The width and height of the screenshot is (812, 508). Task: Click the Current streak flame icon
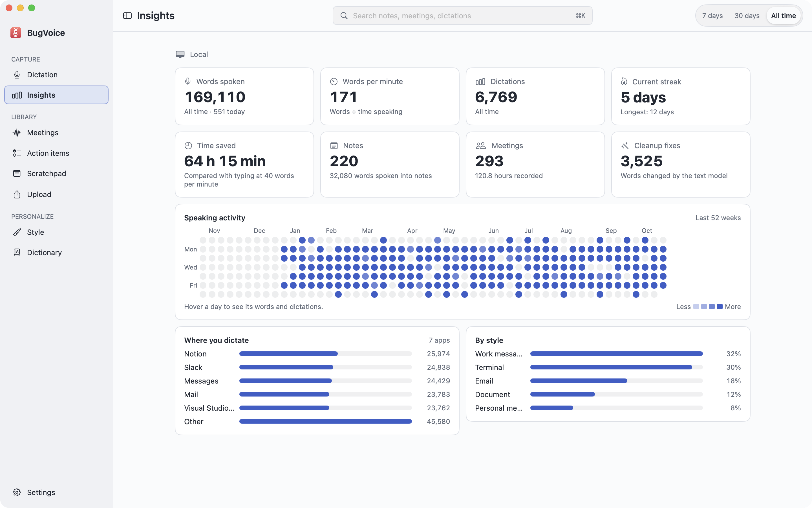point(624,82)
